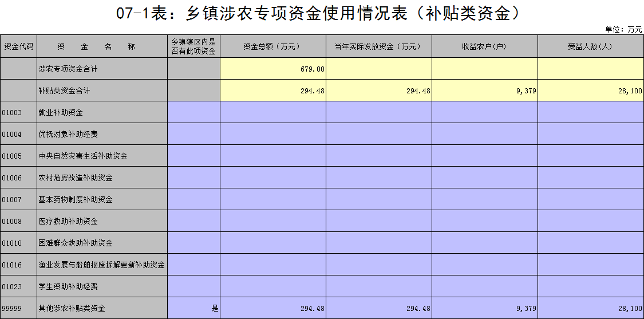Select the 受益人数(人) column header
This screenshot has height=319, width=644.
point(590,47)
